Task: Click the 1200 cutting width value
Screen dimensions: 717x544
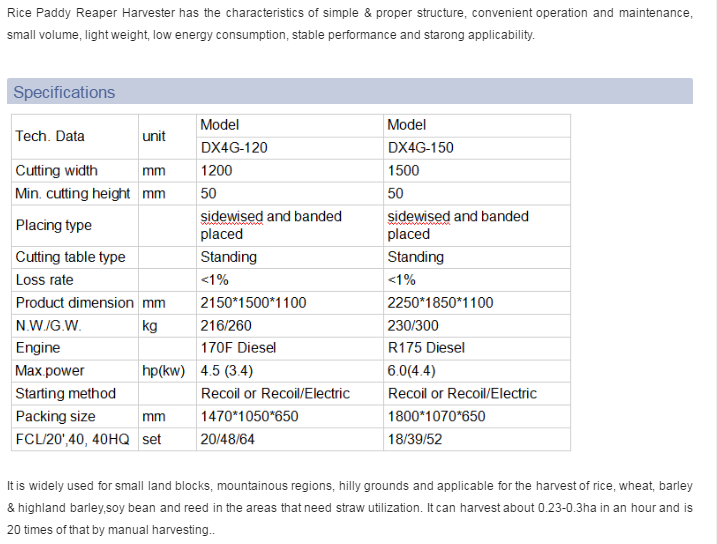Action: point(216,170)
